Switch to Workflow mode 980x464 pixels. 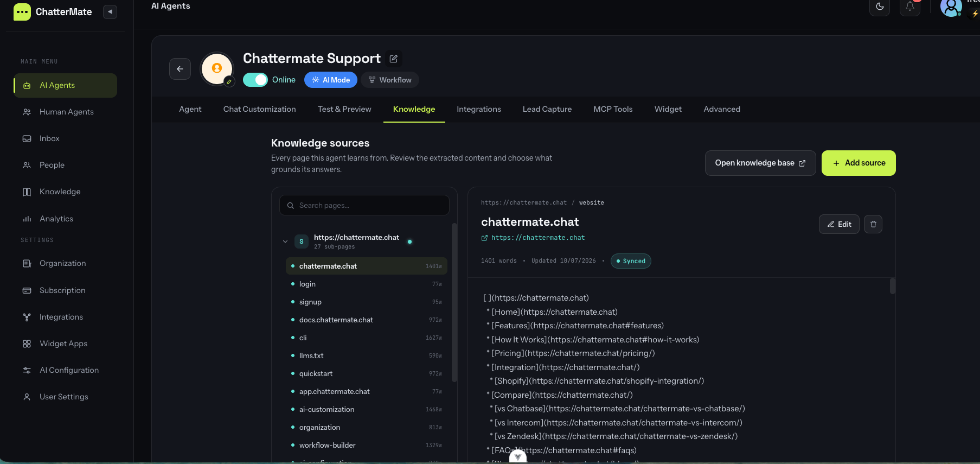tap(390, 80)
